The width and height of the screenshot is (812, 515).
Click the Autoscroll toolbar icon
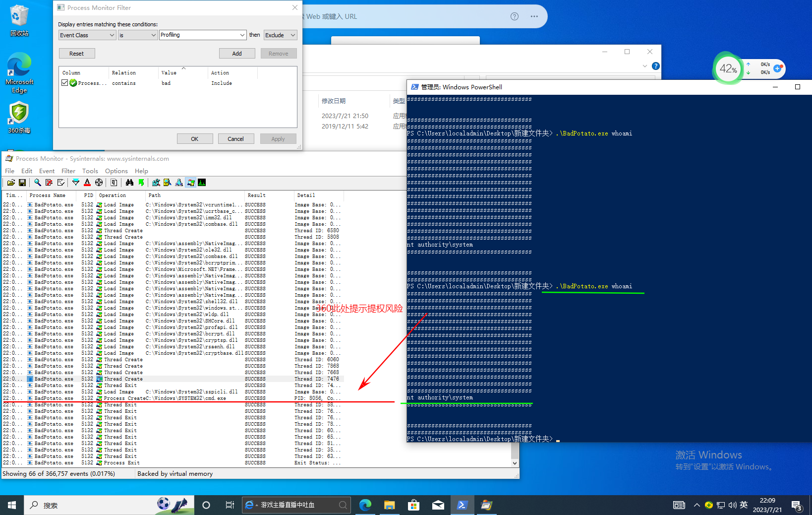point(49,183)
